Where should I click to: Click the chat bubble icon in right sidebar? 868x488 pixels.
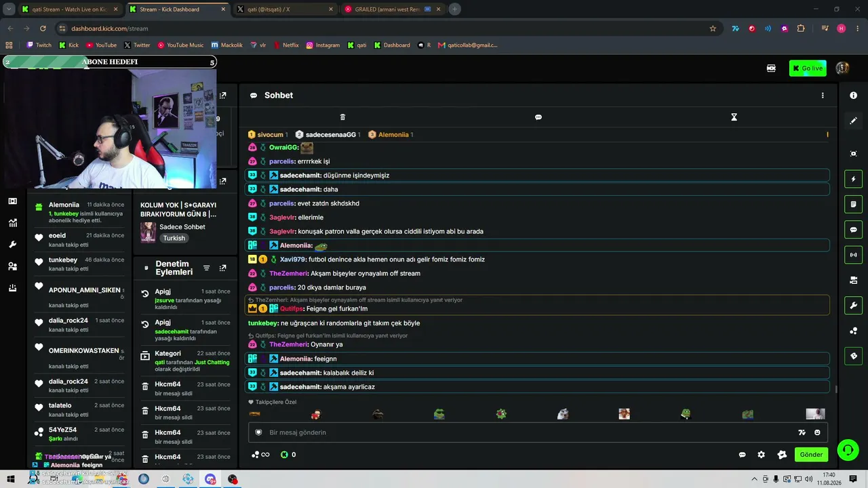click(854, 230)
